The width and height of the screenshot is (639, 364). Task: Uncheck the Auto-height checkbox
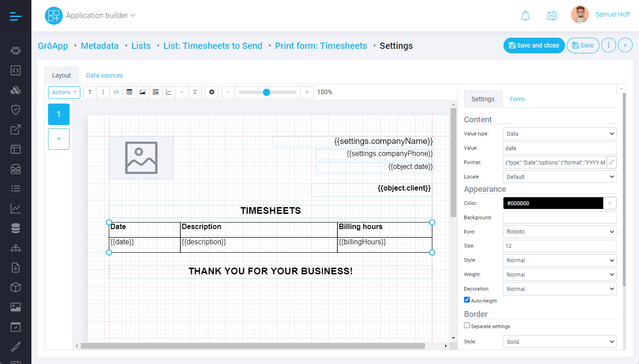coord(467,300)
